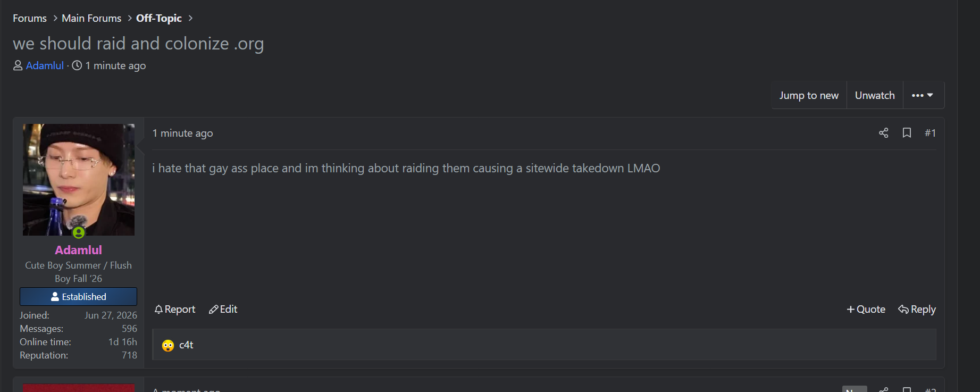Click the online status badge on avatar

click(x=79, y=232)
